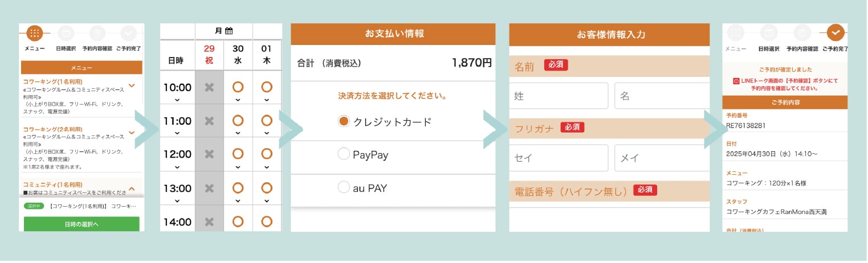Click the 姓 last name field

click(559, 96)
